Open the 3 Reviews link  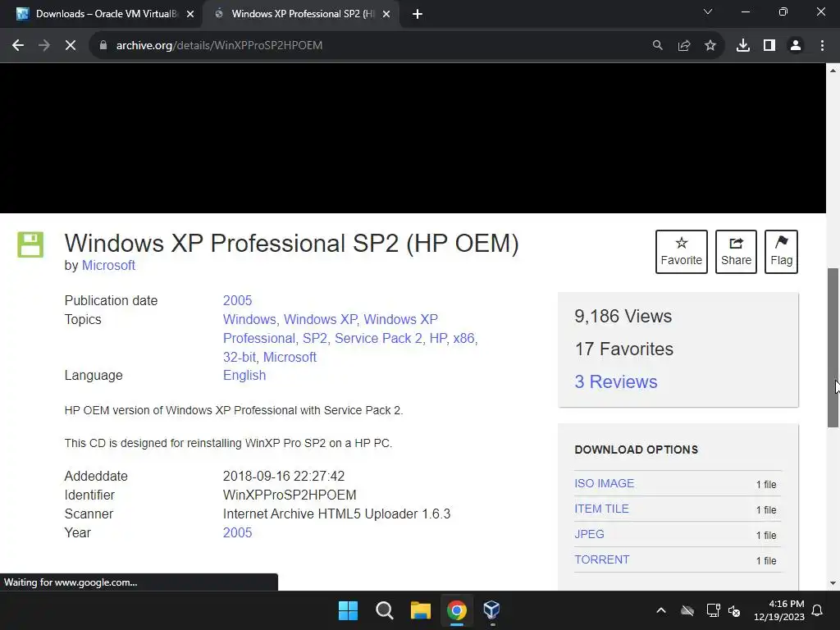tap(616, 381)
